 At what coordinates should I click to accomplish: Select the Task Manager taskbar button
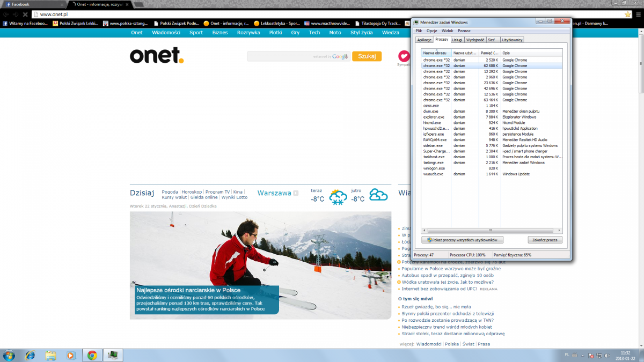113,355
